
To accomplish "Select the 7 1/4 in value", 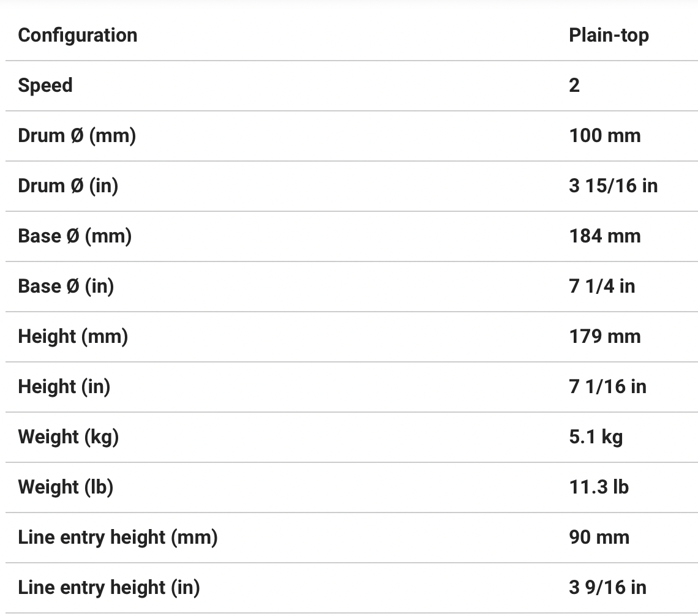I will pos(602,287).
